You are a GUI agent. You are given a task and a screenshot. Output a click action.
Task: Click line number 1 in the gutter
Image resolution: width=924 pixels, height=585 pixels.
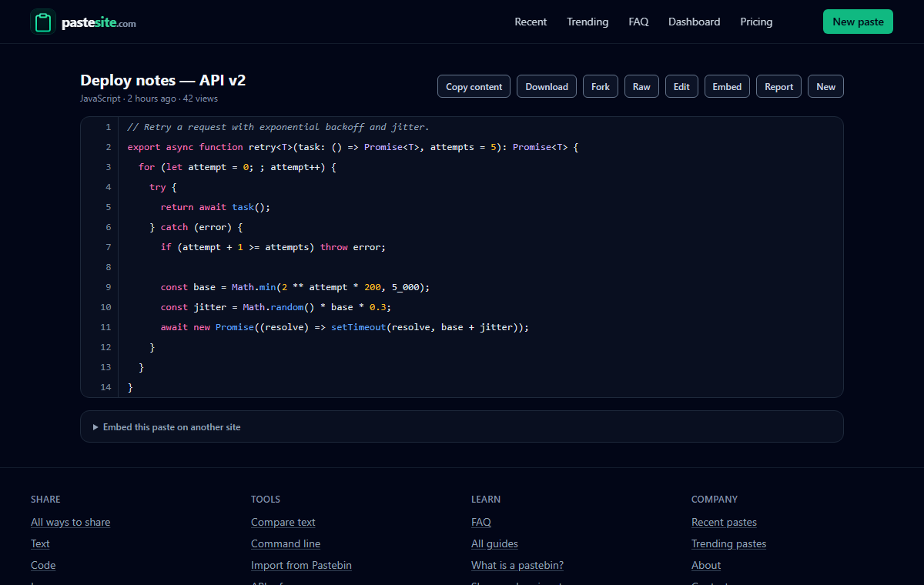click(108, 127)
